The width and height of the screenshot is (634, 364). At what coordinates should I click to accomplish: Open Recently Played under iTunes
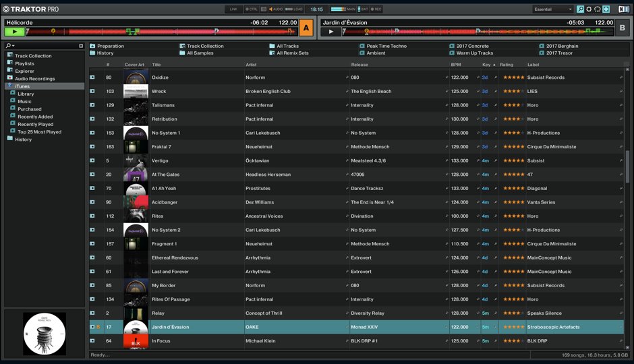coord(35,124)
